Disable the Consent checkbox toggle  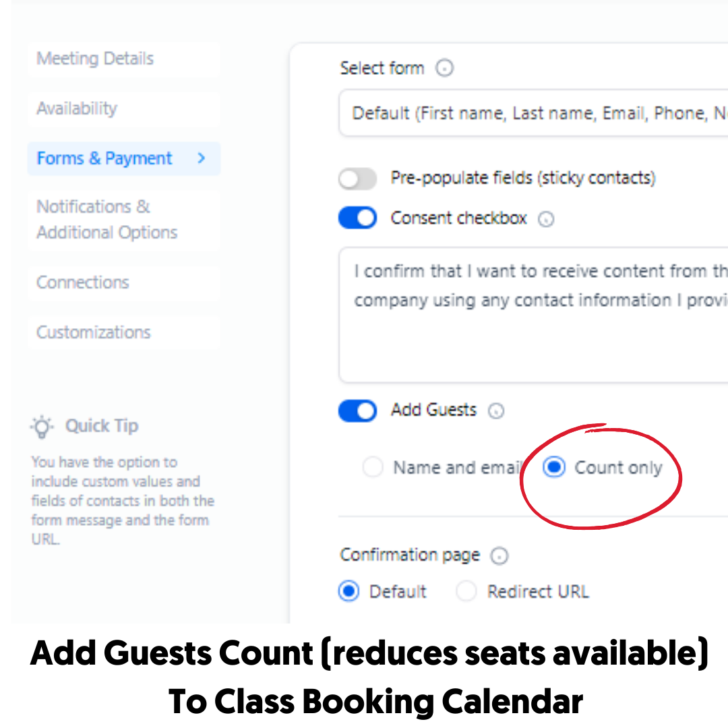(357, 218)
